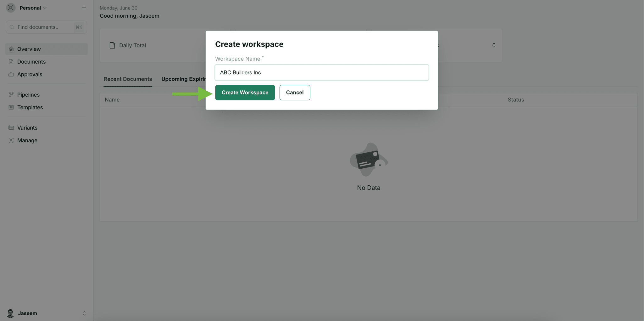Screen dimensions: 644x321
Task: Click the plus icon to add a workspace
Action: [84, 8]
